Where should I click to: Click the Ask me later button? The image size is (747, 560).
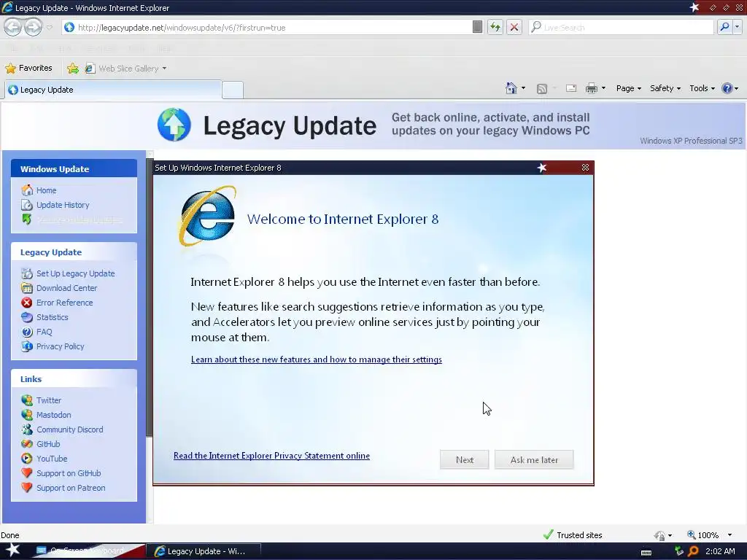click(x=534, y=459)
